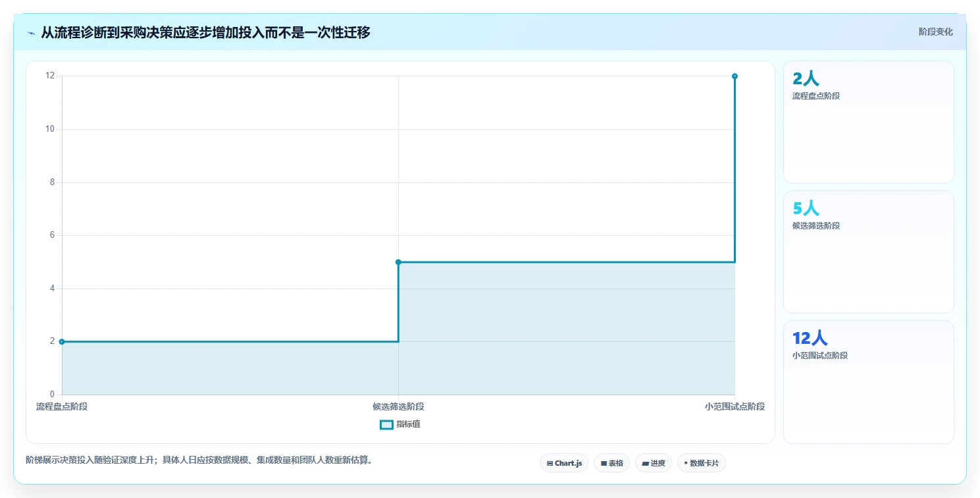Click the 指标值 legend label text
The height and width of the screenshot is (498, 980).
(x=408, y=424)
